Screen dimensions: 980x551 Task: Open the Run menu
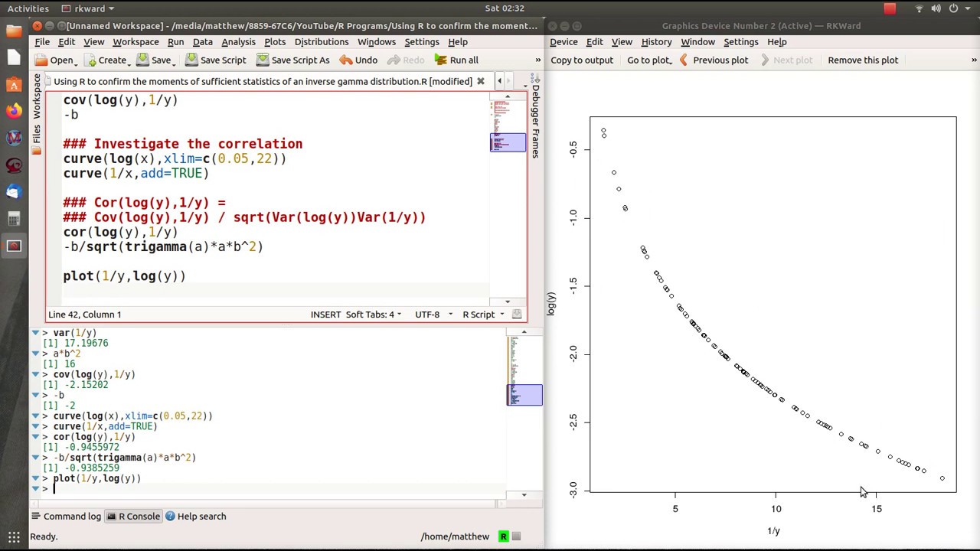(x=175, y=42)
